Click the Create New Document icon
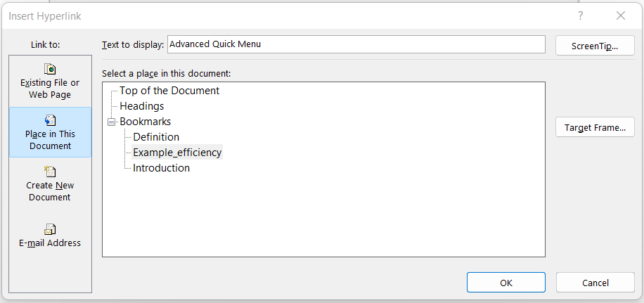 click(x=50, y=172)
